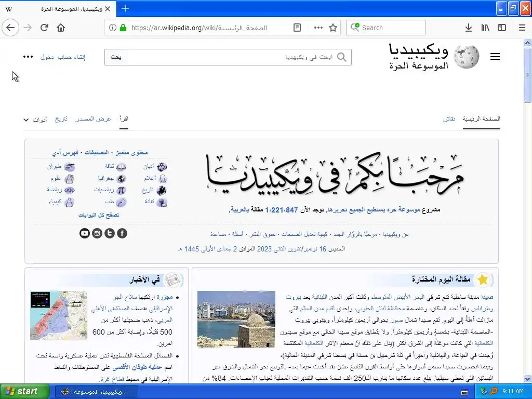Open the Gaza map news thumbnail

[x=59, y=315]
